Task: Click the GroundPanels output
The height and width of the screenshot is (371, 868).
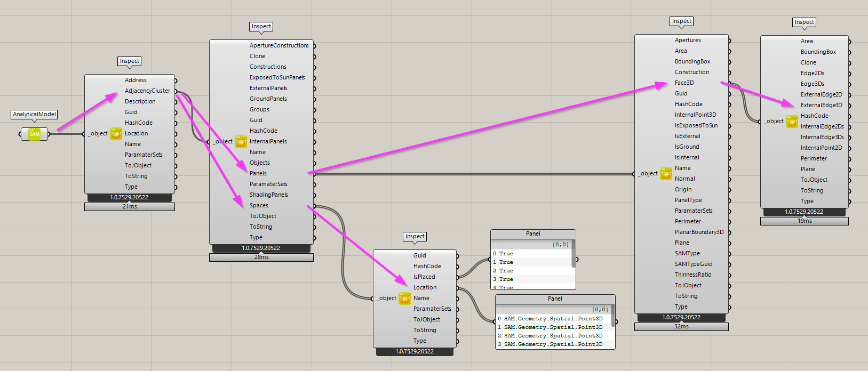Action: (x=268, y=99)
